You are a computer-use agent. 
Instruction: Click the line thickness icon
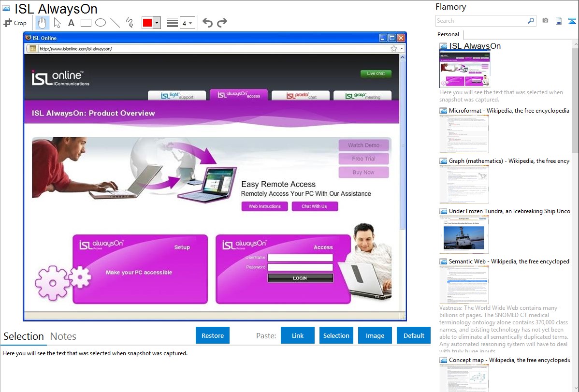(x=172, y=23)
